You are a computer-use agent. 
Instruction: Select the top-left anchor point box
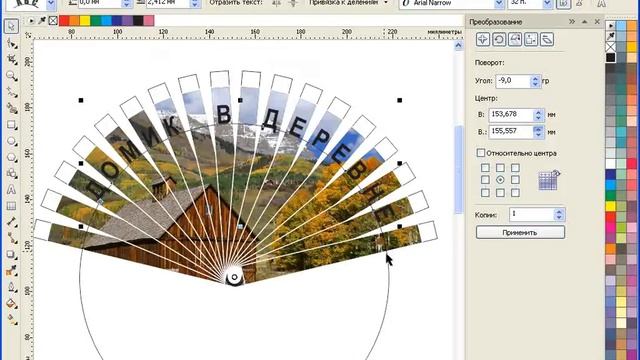click(485, 168)
